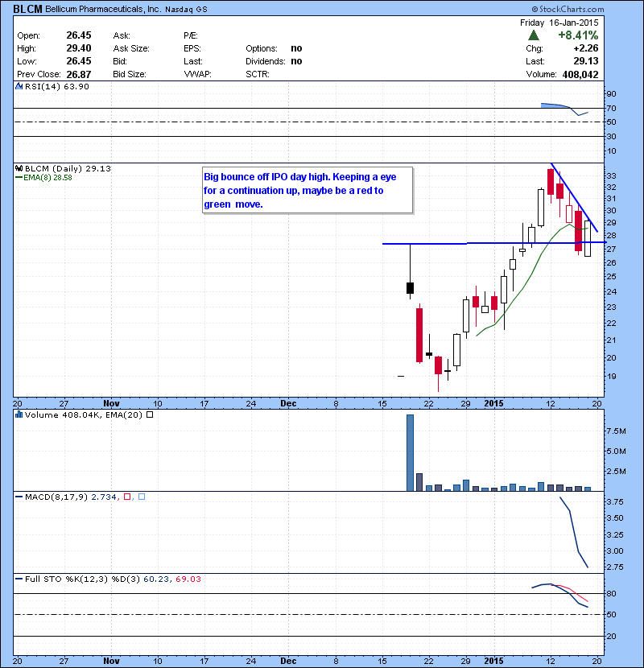Click the 7.5M volume axis label
This screenshot has width=644, height=668.
point(617,431)
